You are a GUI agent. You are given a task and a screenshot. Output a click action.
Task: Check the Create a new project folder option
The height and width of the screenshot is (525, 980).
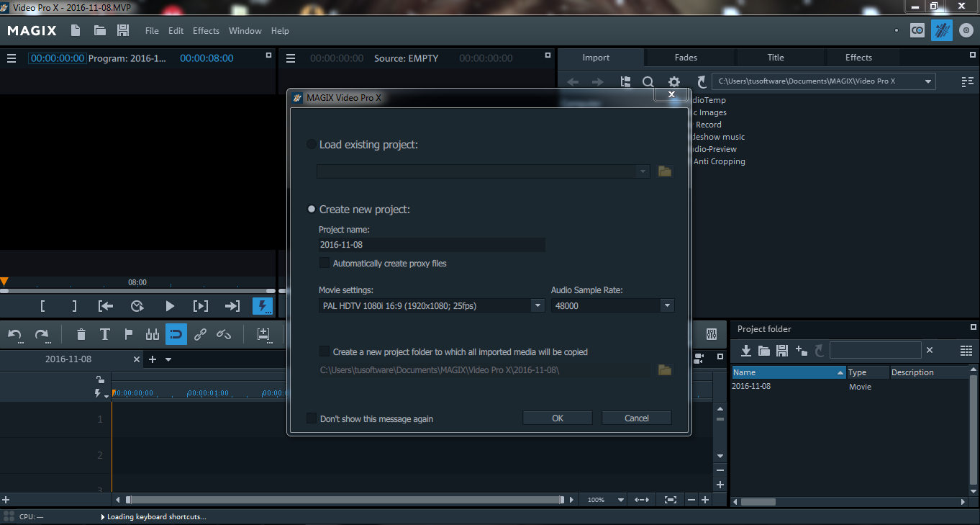(325, 352)
